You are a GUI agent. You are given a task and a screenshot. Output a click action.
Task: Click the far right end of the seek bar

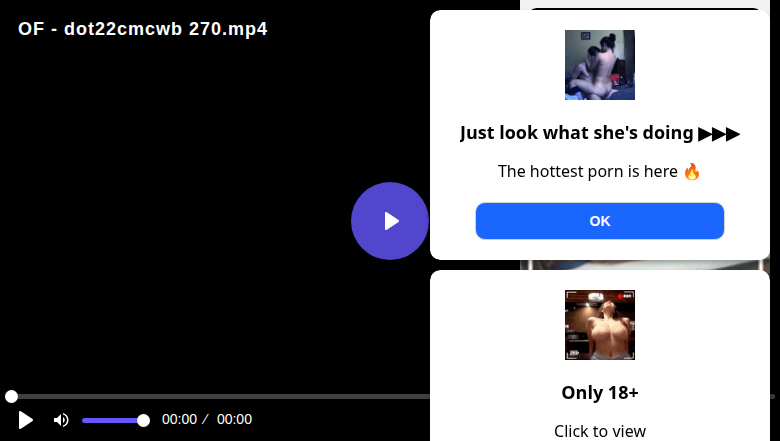(x=773, y=396)
